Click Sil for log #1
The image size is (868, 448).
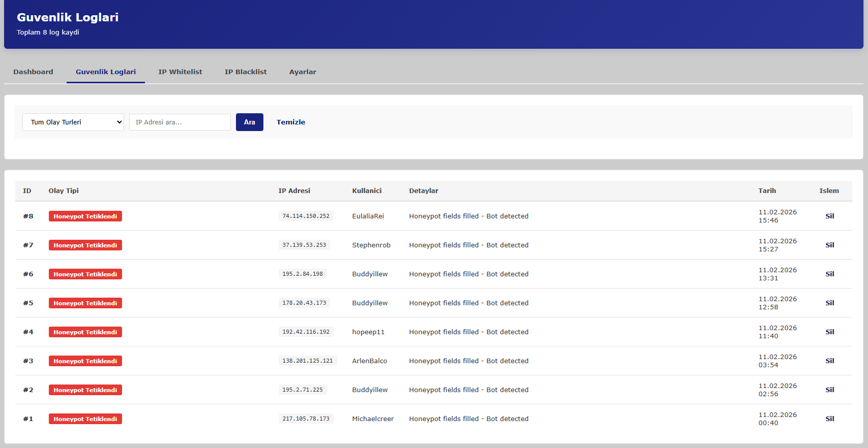[829, 419]
